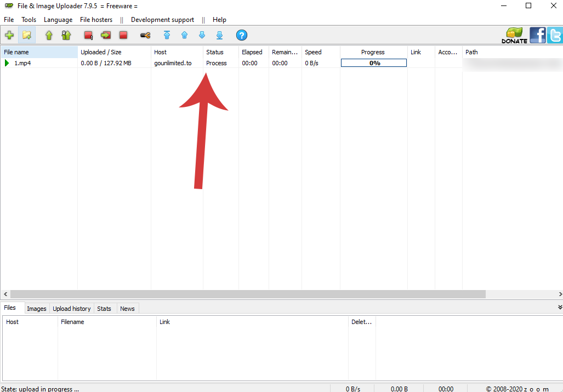Click the horizontal scrollbar left arrow
The image size is (563, 392).
(5, 294)
